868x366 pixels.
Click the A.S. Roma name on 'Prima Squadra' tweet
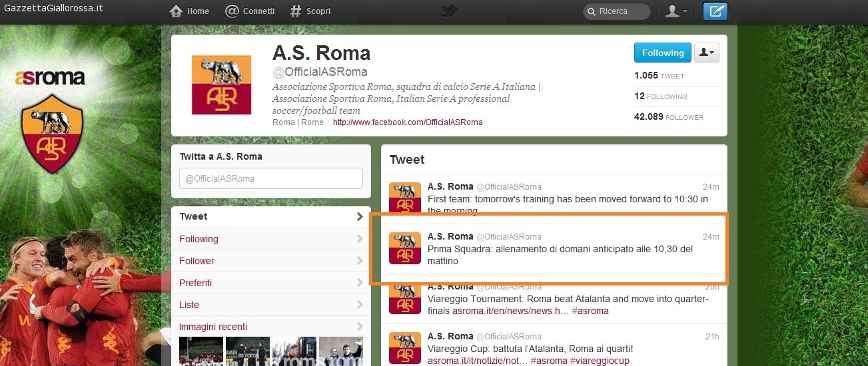click(x=450, y=236)
